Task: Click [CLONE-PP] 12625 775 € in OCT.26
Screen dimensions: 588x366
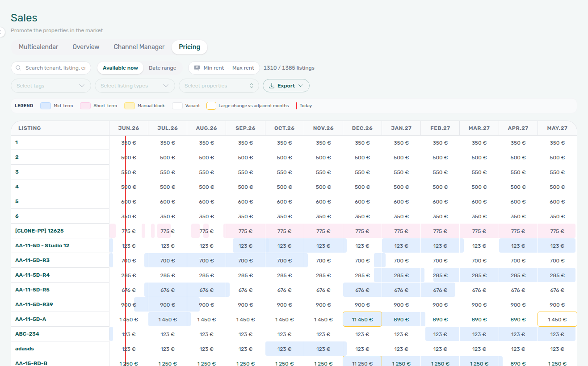Action: [x=285, y=231]
